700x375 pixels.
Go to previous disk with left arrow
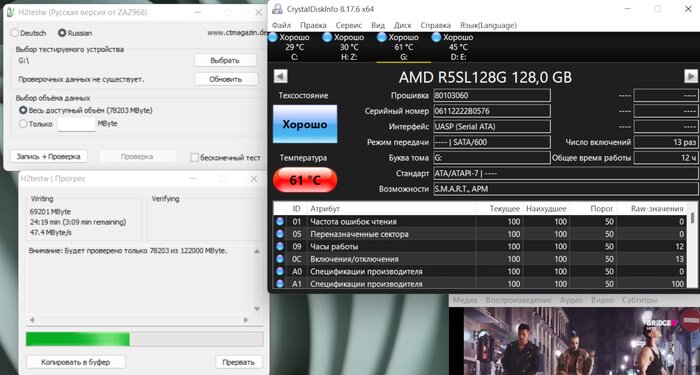280,76
